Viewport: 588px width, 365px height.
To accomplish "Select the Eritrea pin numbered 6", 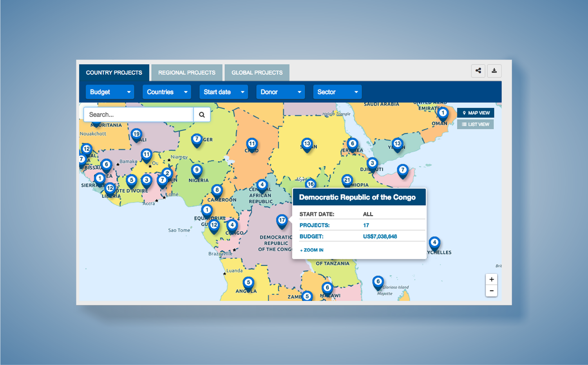I will 352,145.
